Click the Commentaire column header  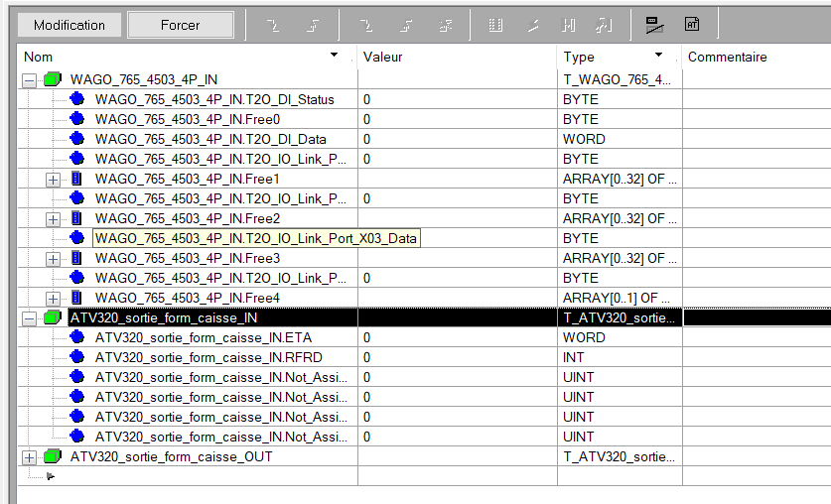click(727, 57)
